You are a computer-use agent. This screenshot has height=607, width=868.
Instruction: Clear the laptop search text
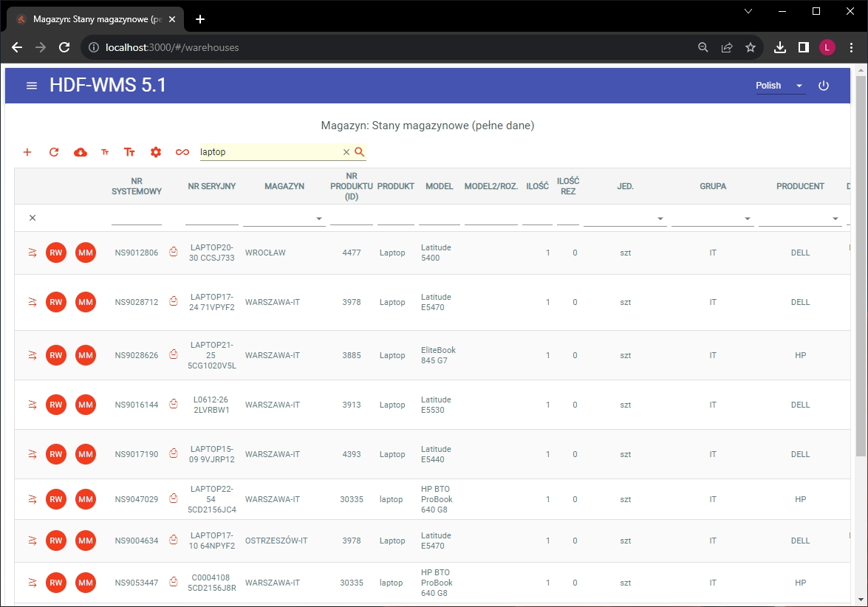(x=346, y=152)
